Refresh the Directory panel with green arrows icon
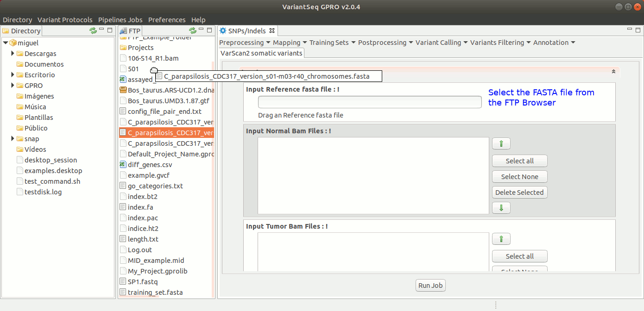The image size is (644, 311). (x=93, y=31)
